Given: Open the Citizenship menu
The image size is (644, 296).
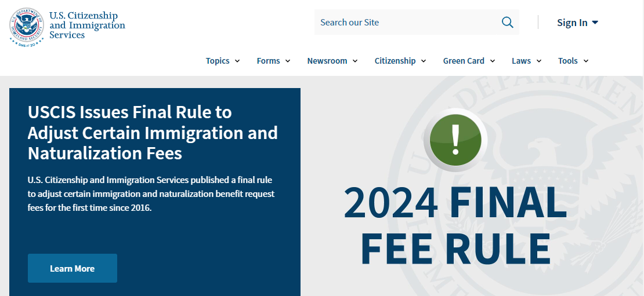Looking at the screenshot, I should click(x=400, y=61).
